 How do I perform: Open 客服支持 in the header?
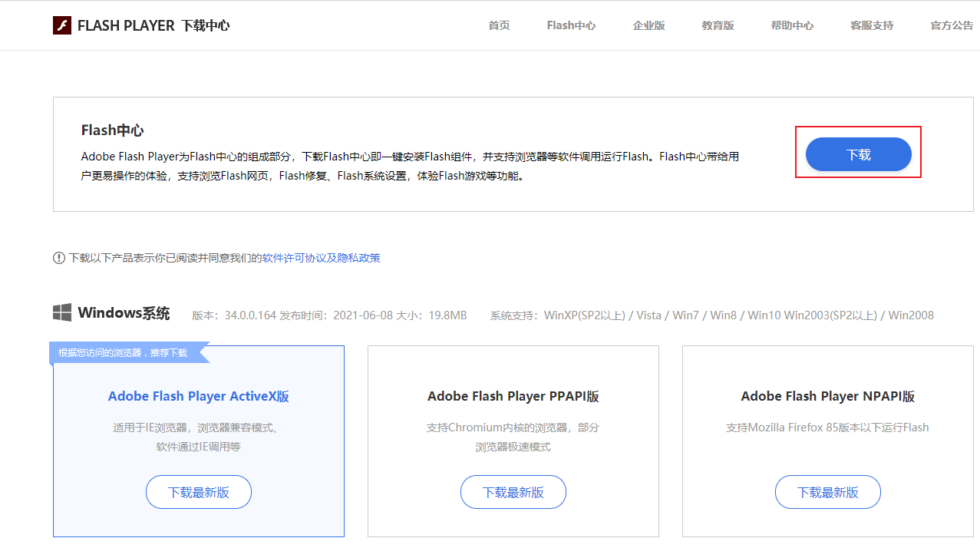pos(872,25)
